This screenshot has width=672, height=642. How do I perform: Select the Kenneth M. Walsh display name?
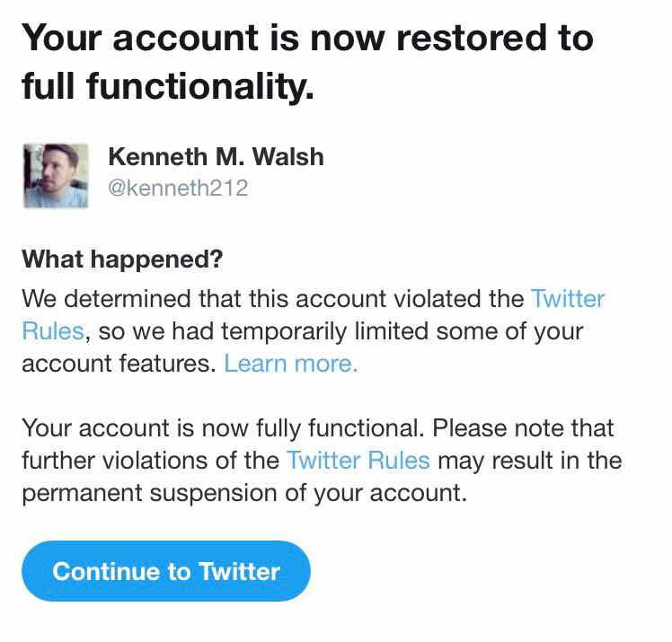pos(216,156)
